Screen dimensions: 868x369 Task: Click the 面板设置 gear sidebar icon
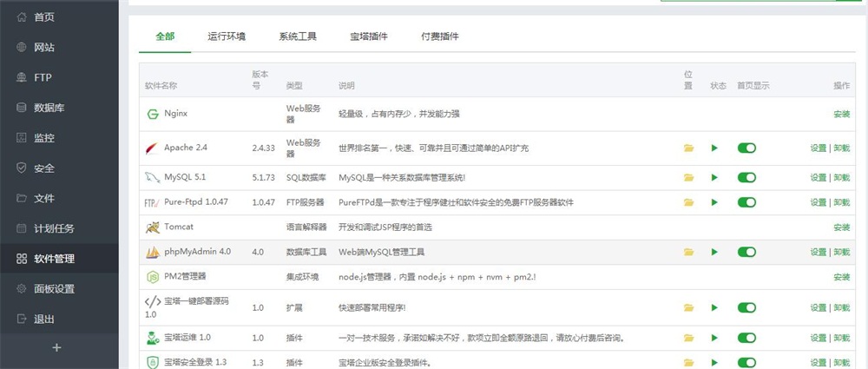[22, 288]
